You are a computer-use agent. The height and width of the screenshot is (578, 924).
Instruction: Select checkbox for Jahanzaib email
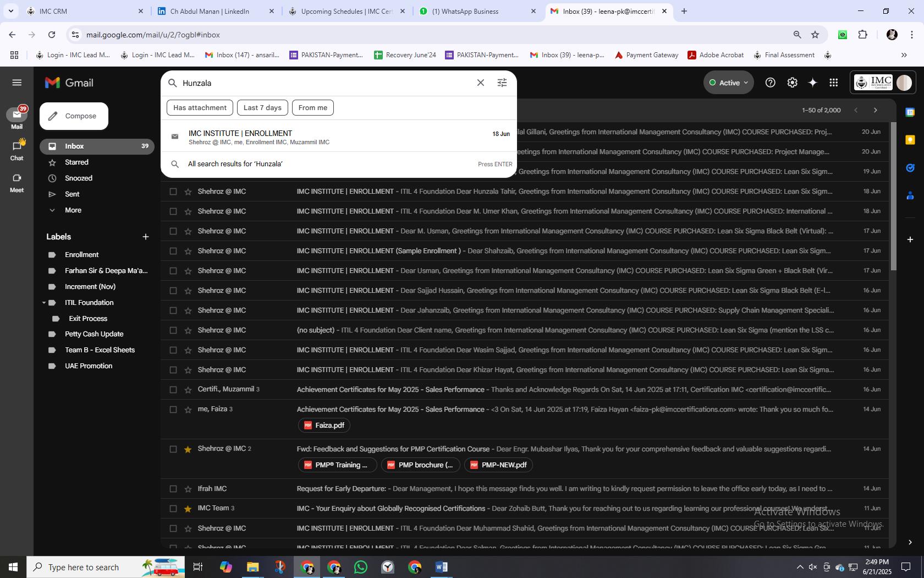[x=173, y=310]
